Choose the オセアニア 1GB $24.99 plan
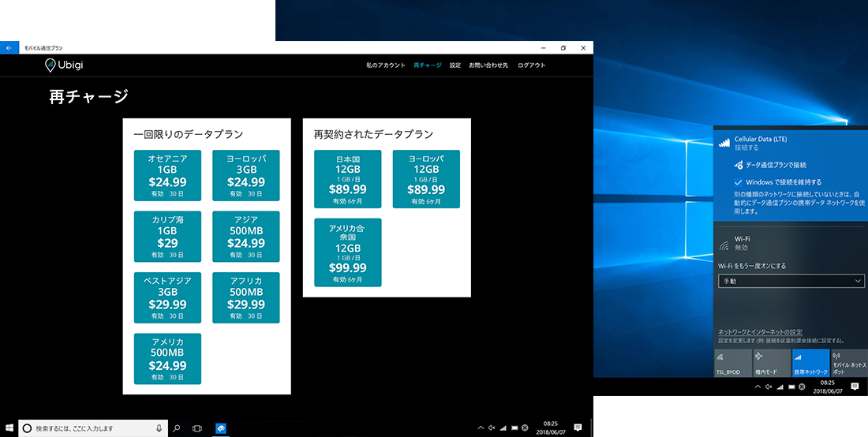 [x=167, y=175]
